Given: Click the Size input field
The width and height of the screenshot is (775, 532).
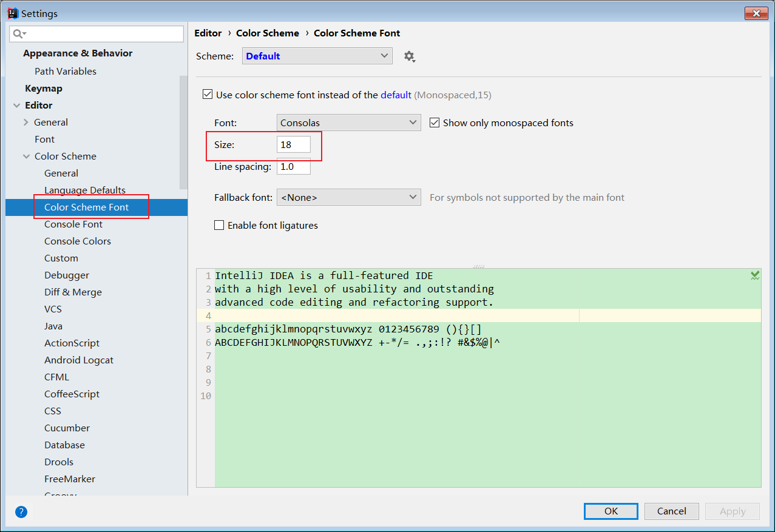Looking at the screenshot, I should 294,144.
